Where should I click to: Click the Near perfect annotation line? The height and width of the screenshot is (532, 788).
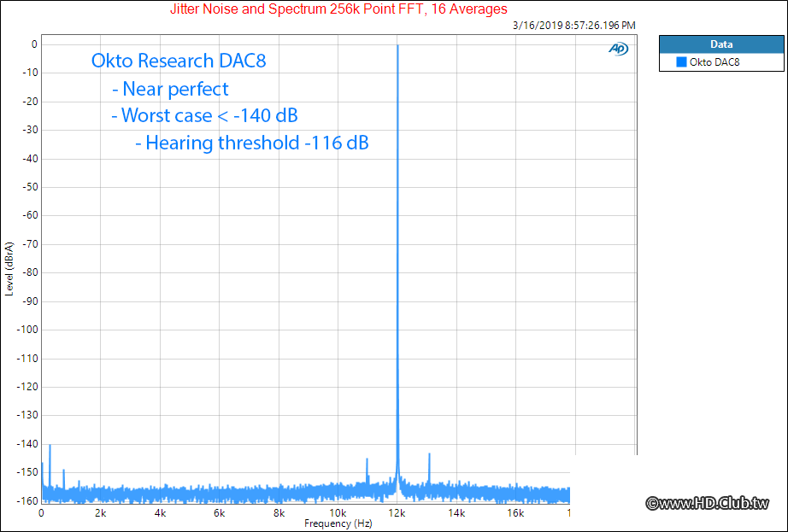[170, 89]
